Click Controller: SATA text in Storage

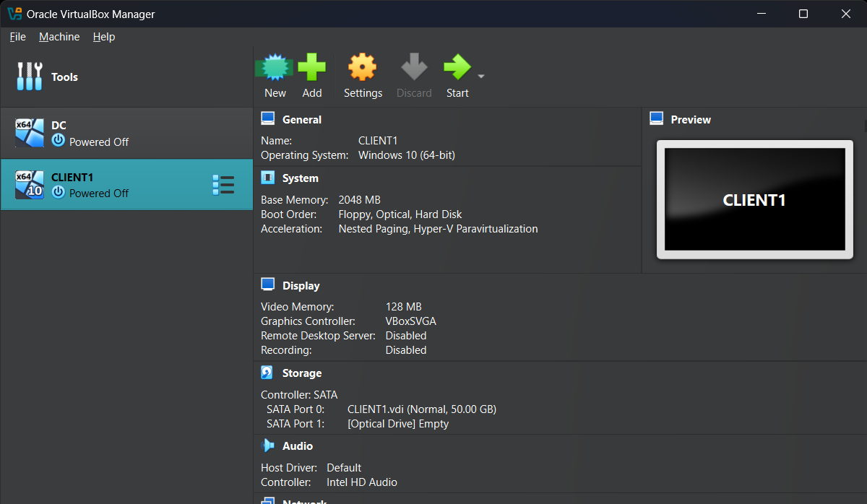pyautogui.click(x=299, y=395)
